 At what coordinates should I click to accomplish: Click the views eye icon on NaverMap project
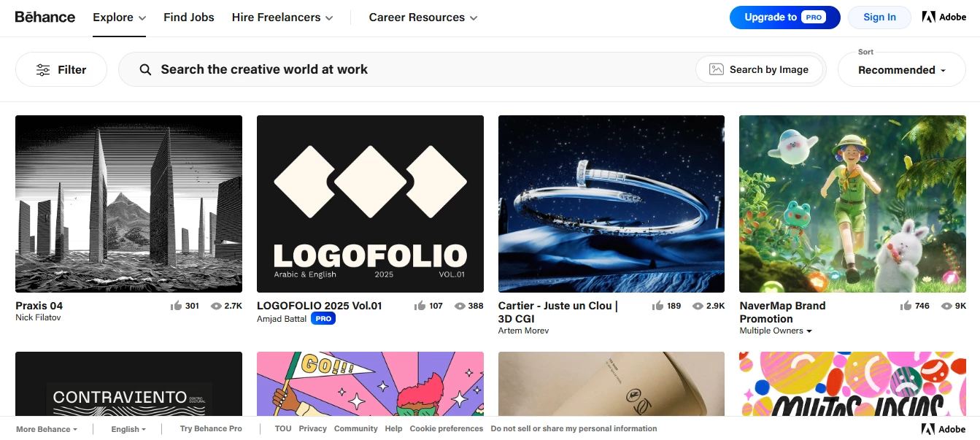946,306
